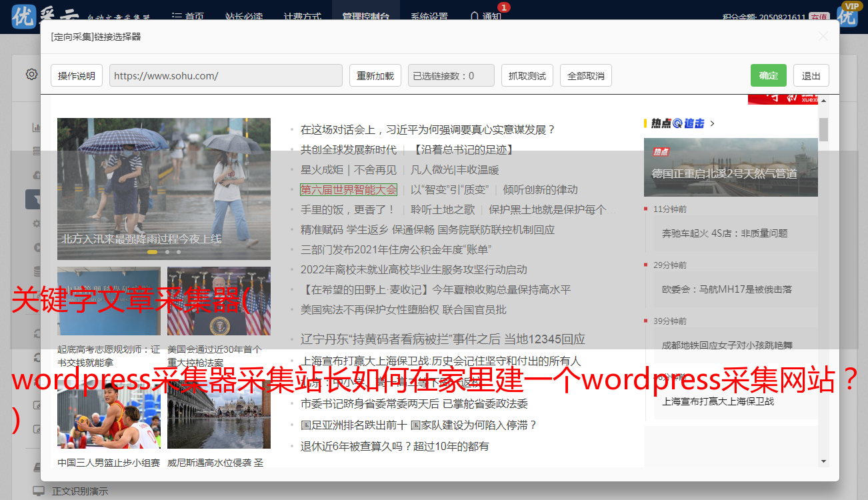Click the 德国正重启北溪2号天然气管道 image
The image size is (868, 500).
point(731,167)
